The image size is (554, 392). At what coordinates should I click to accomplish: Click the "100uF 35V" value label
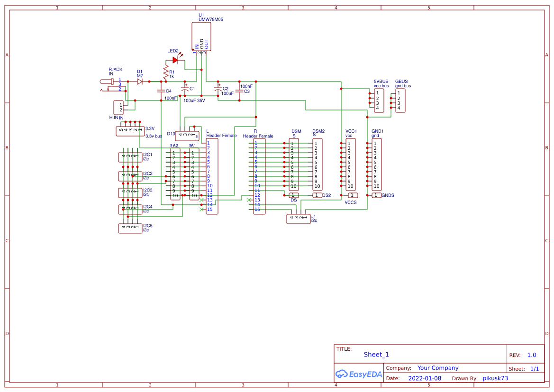[x=194, y=100]
